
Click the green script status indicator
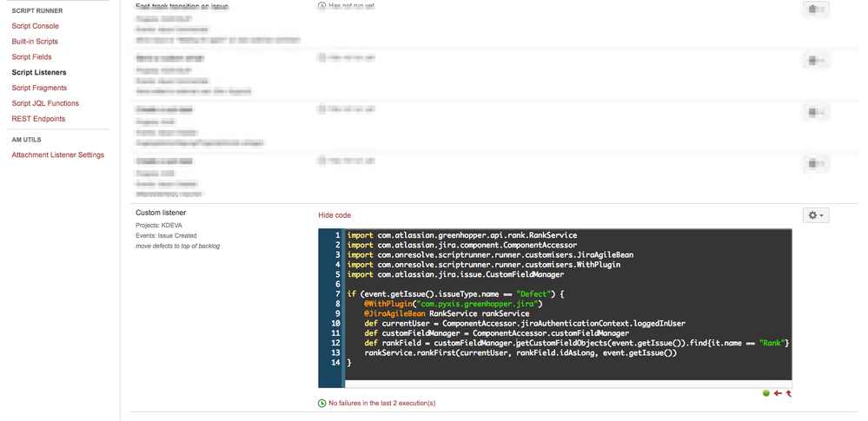pyautogui.click(x=766, y=393)
